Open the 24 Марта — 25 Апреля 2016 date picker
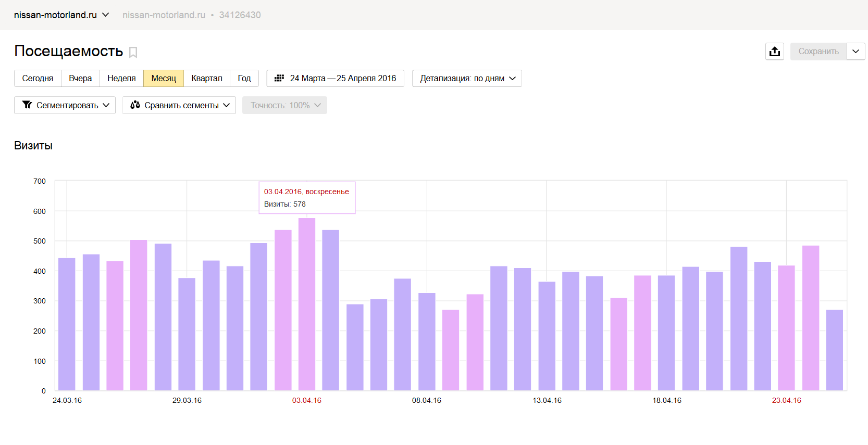 point(336,79)
